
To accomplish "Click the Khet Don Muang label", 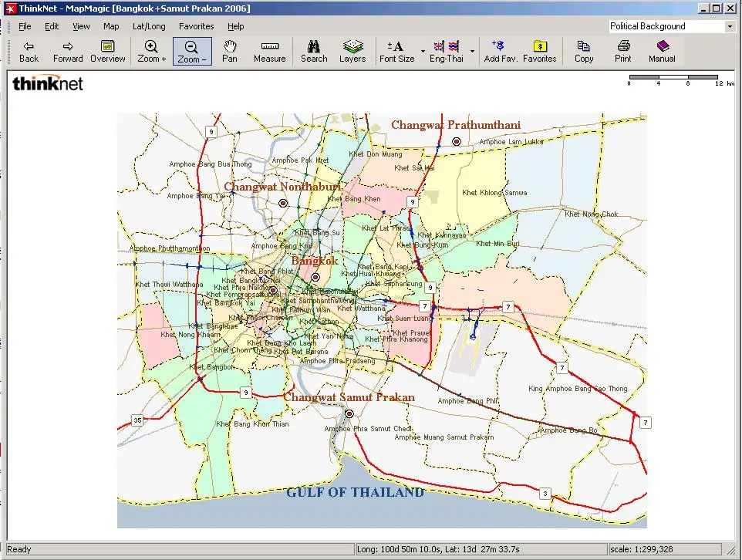I will pos(376,153).
